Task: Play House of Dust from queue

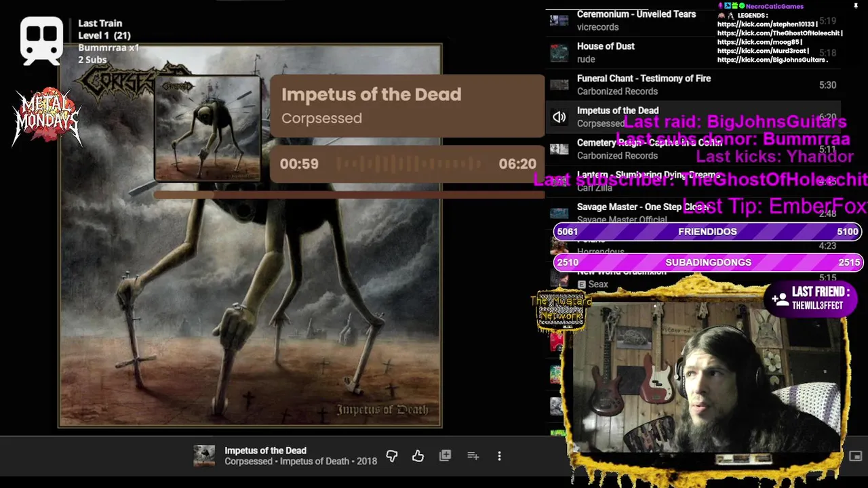Action: [606, 46]
